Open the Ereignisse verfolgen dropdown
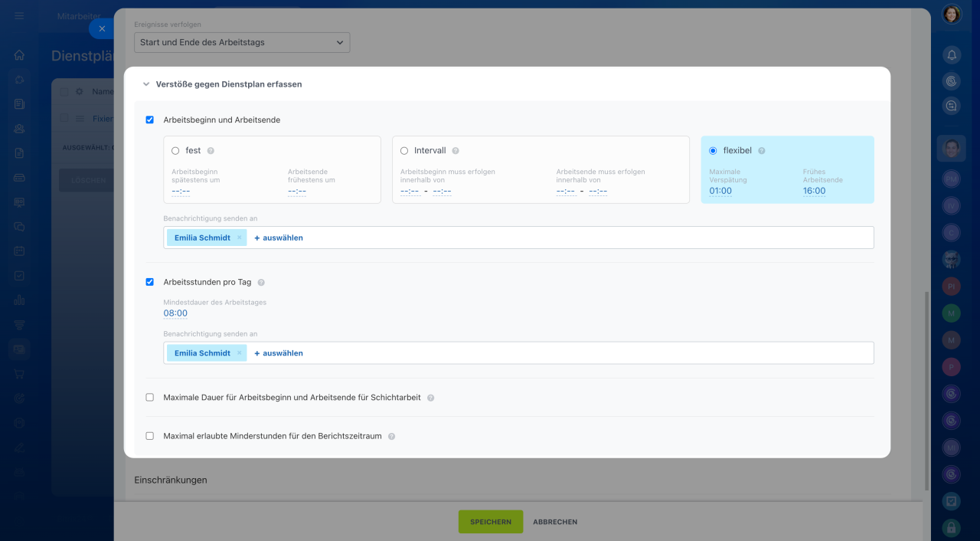 pos(242,43)
